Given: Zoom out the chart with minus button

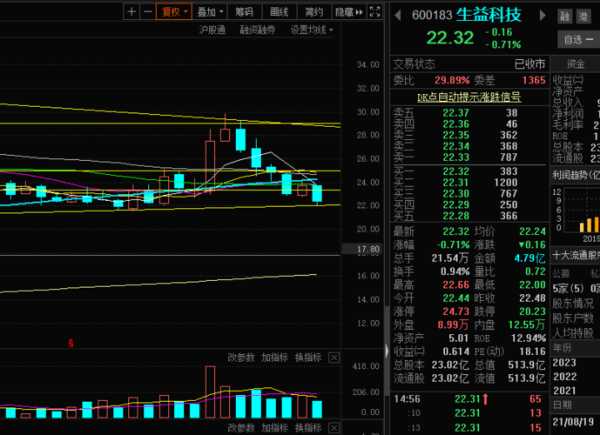Looking at the screenshot, I should pyautogui.click(x=147, y=12).
